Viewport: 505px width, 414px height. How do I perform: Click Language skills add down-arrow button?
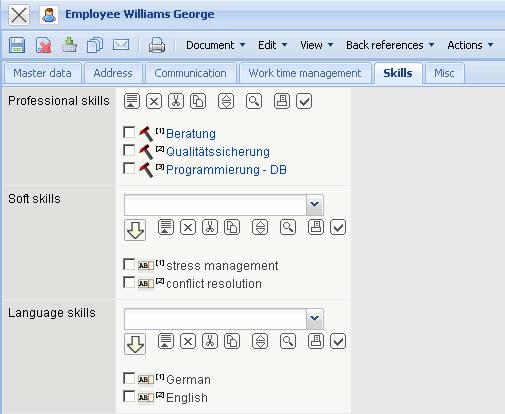[x=135, y=344]
